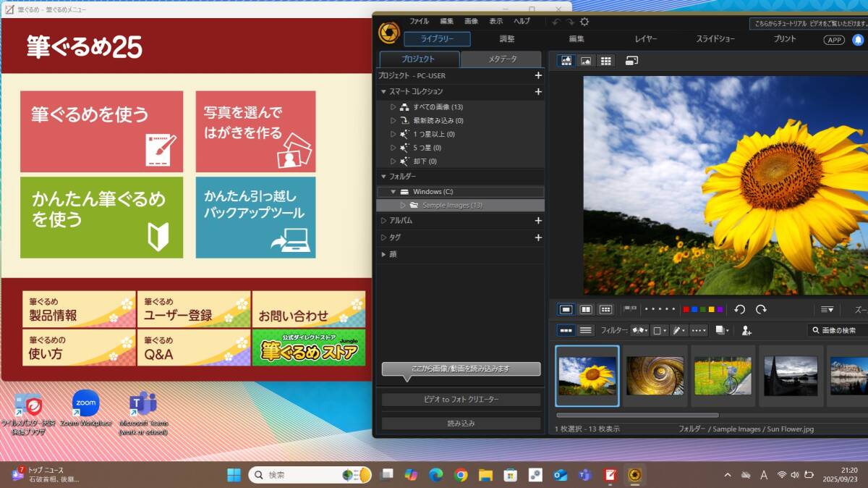Switch browser to list view
This screenshot has height=488, width=868.
586,330
